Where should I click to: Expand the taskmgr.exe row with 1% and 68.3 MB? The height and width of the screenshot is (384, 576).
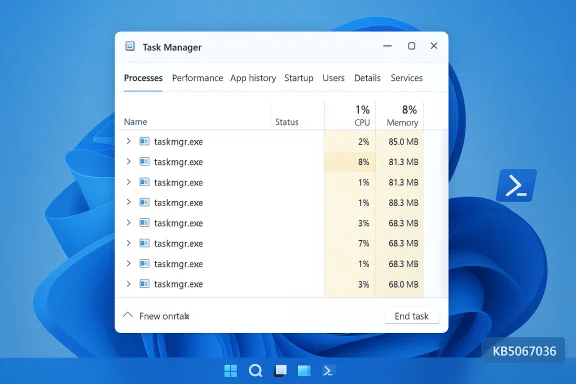click(129, 263)
